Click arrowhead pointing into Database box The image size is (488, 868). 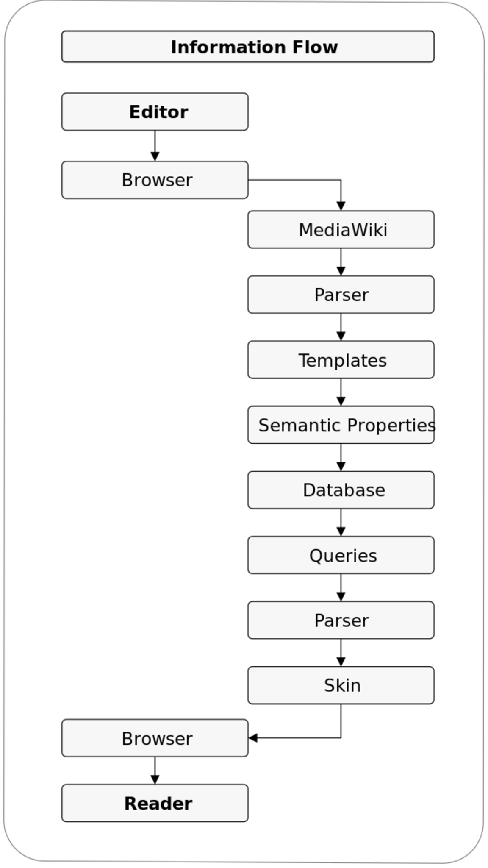pyautogui.click(x=341, y=466)
